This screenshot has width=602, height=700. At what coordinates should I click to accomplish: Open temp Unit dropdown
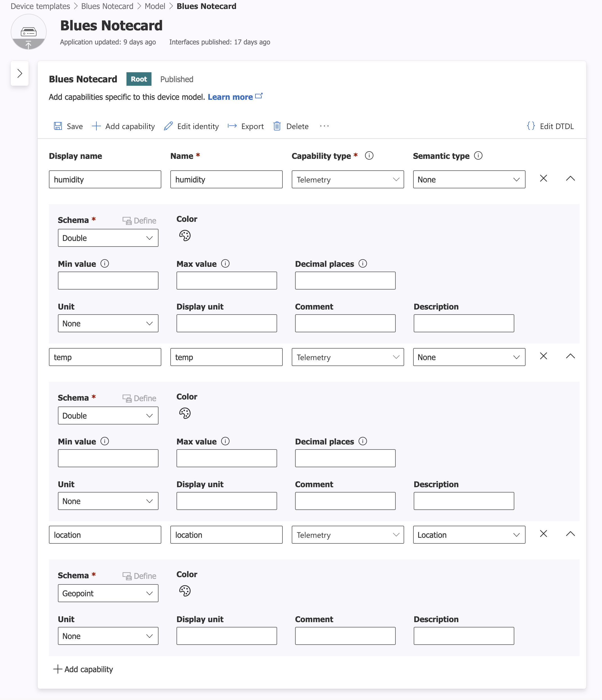(x=108, y=501)
